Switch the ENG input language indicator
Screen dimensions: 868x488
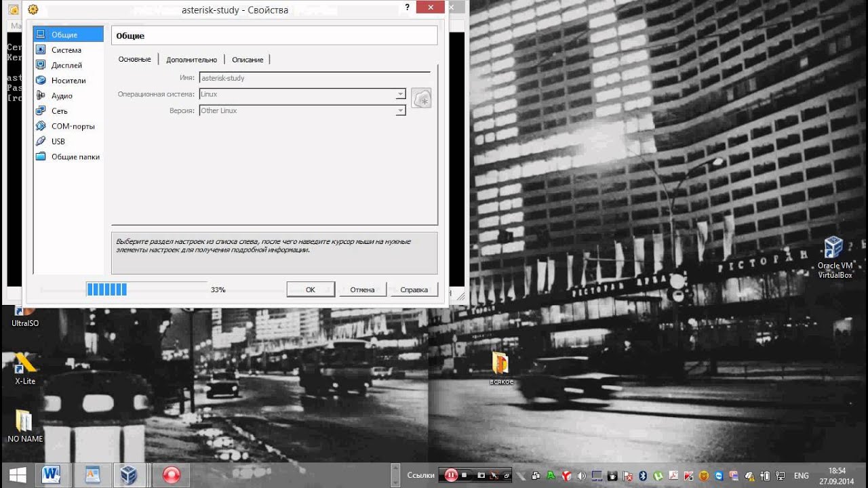click(x=801, y=476)
